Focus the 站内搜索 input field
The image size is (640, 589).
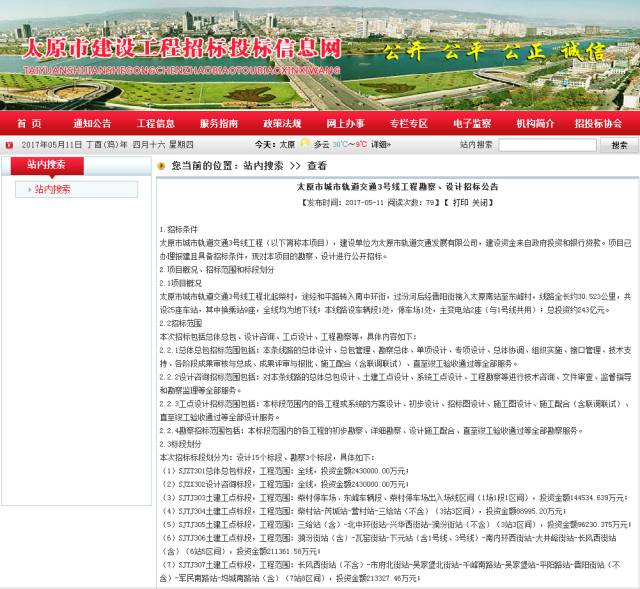(x=547, y=145)
